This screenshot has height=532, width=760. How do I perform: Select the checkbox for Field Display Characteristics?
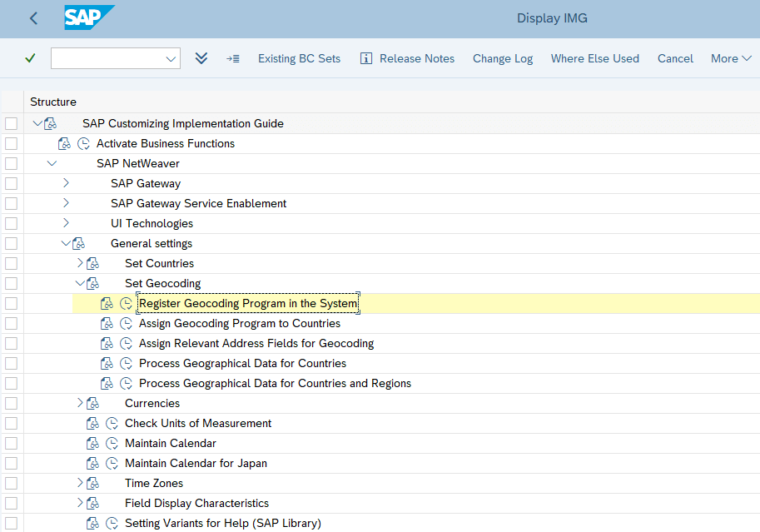click(x=11, y=503)
